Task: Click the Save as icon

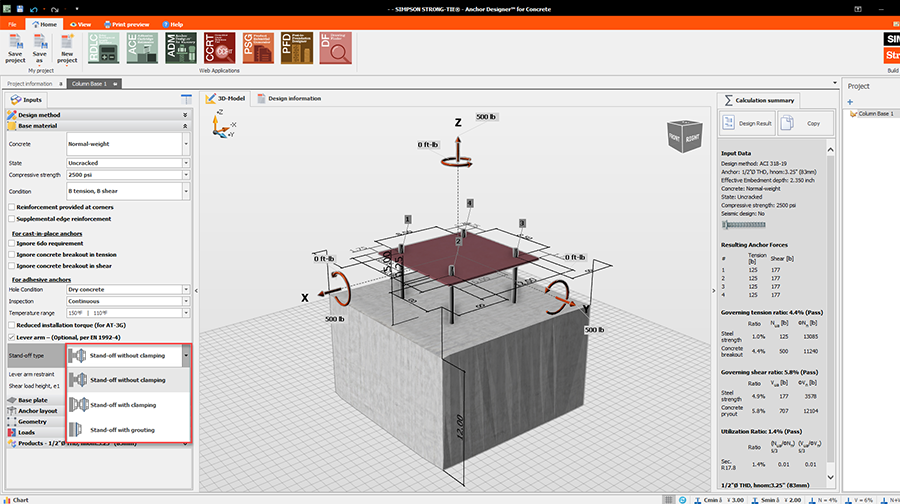Action: (x=40, y=48)
